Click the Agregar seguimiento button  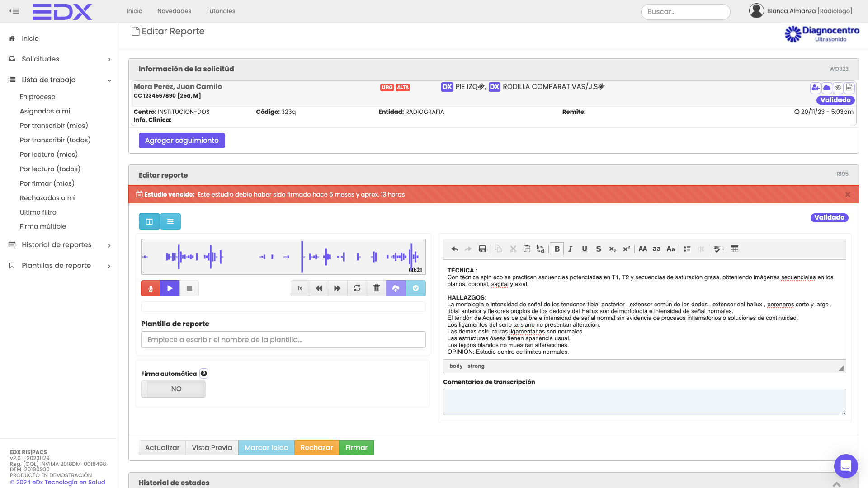182,141
